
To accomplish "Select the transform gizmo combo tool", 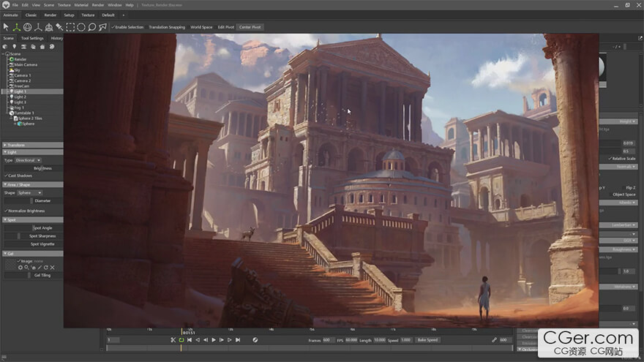I will click(x=49, y=27).
